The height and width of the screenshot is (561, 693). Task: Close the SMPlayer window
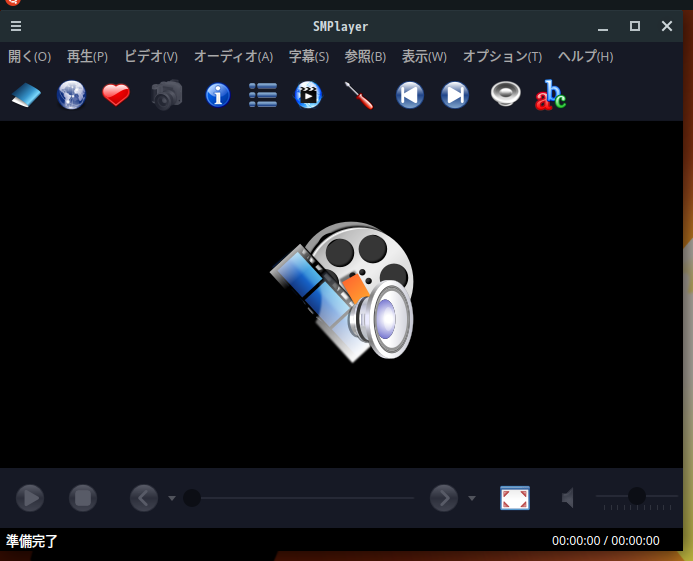667,26
